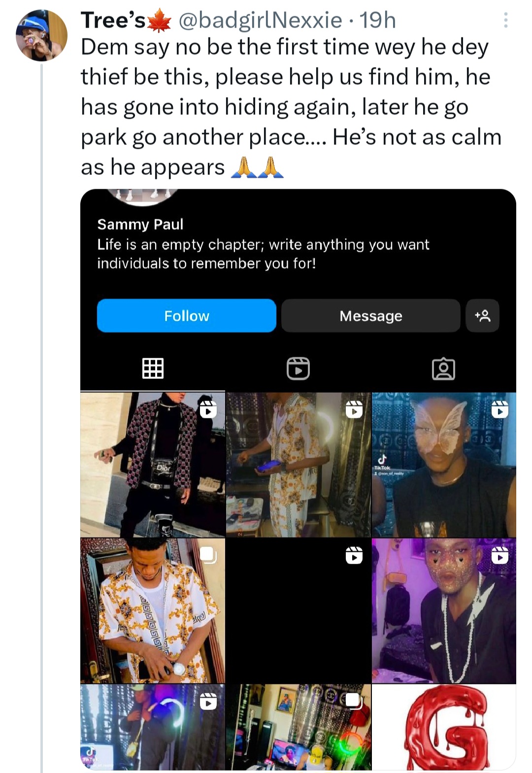Image resolution: width=532 pixels, height=773 pixels.
Task: Open the @badgirlNexxie handle link
Action: click(x=260, y=20)
